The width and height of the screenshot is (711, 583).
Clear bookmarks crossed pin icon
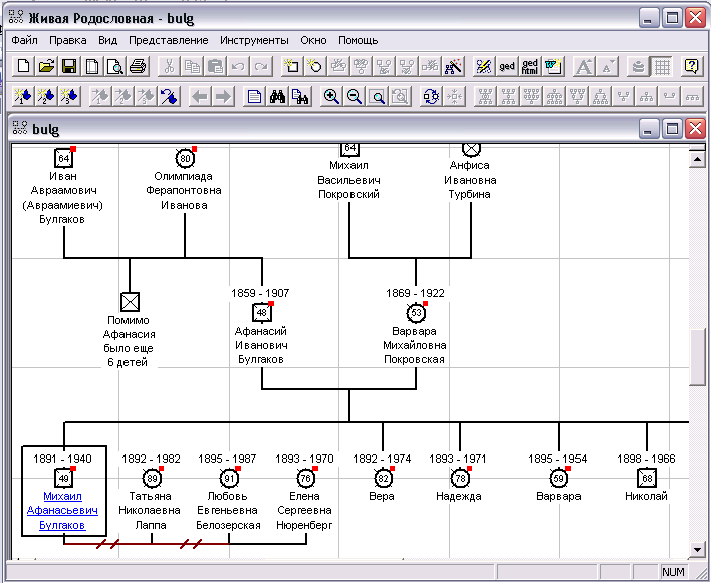tap(169, 97)
